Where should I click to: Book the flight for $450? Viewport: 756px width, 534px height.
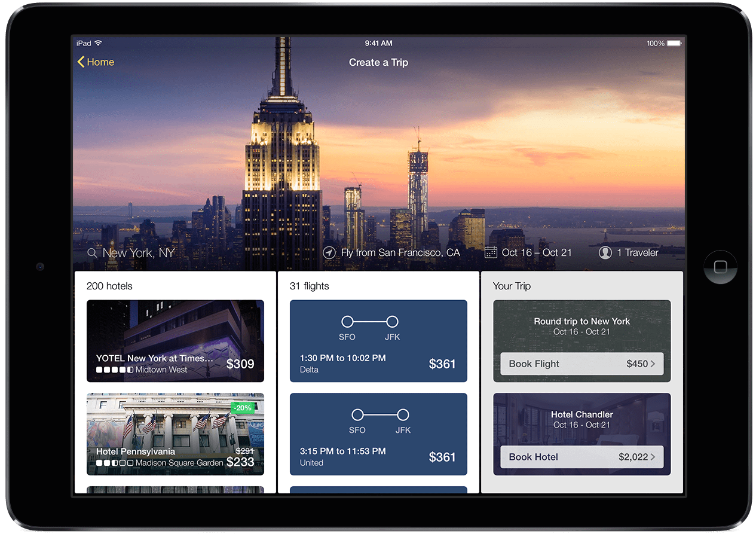581,364
